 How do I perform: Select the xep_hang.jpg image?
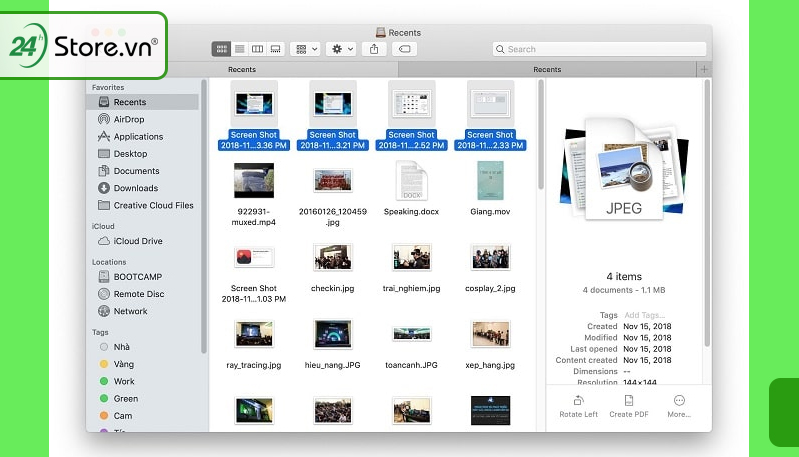(490, 345)
